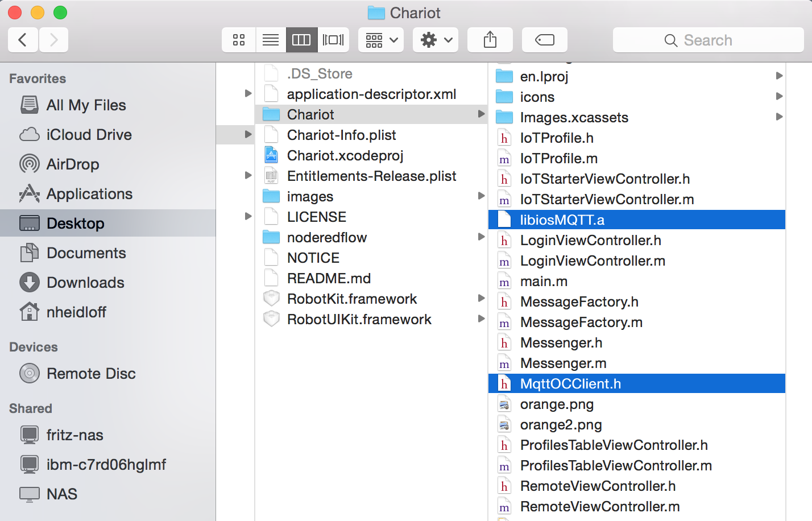Go back with the left chevron button

tap(23, 40)
